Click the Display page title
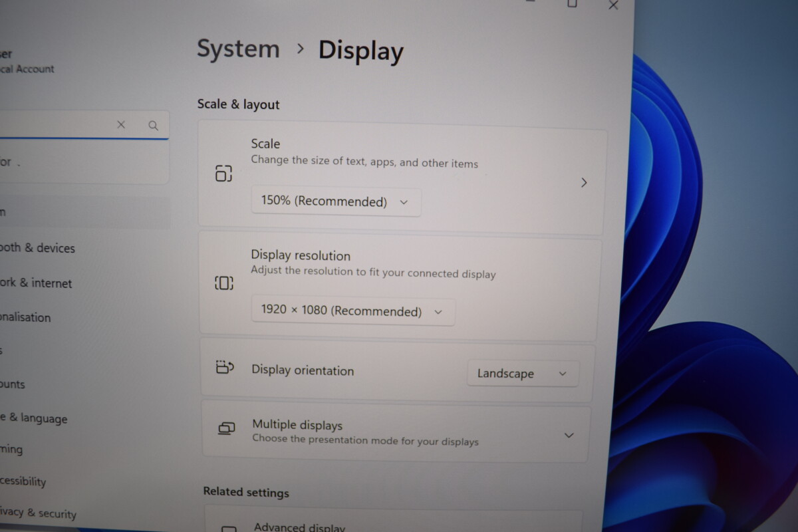The image size is (798, 532). 361,51
